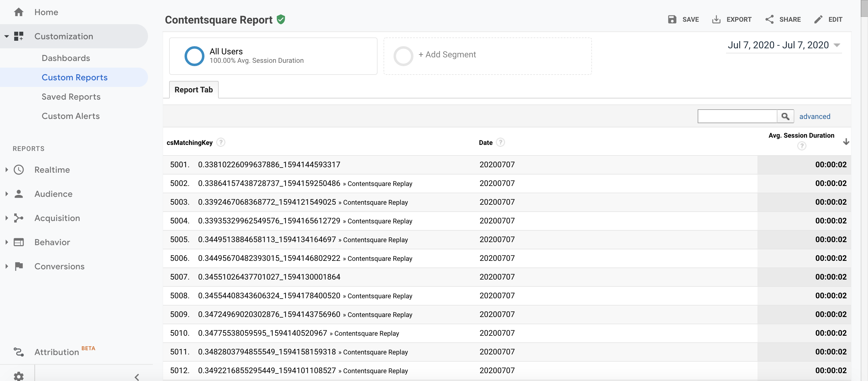The width and height of the screenshot is (868, 381).
Task: Click the search magnifier button
Action: 785,116
